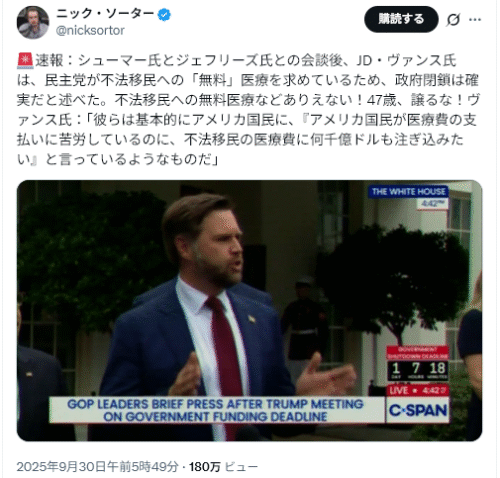Click the tweet's Japanese body text
This screenshot has width=500, height=478.
[x=248, y=110]
